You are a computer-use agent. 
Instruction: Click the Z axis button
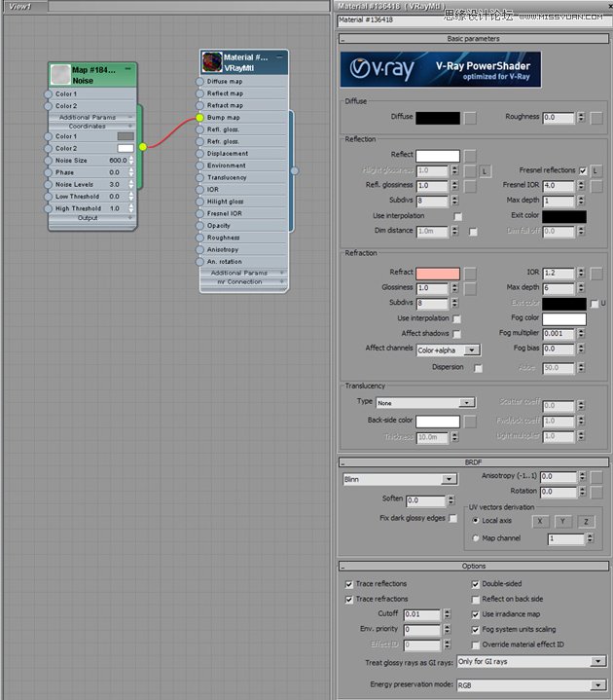click(586, 522)
